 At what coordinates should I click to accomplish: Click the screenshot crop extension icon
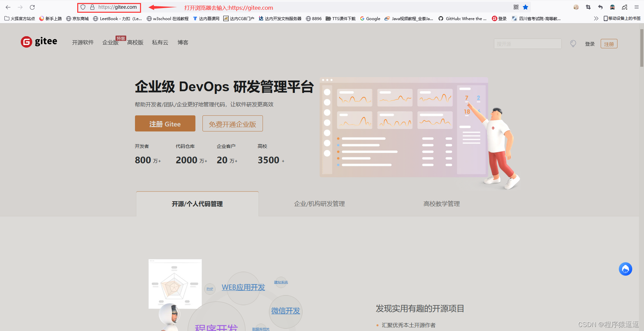click(x=588, y=7)
